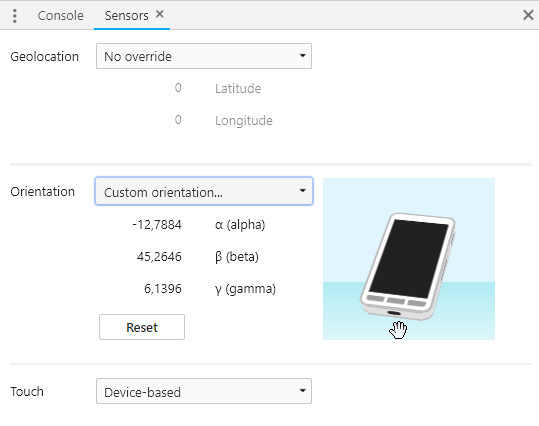539x426 pixels.
Task: Open the Touch Device-based dropdown
Action: (x=204, y=391)
